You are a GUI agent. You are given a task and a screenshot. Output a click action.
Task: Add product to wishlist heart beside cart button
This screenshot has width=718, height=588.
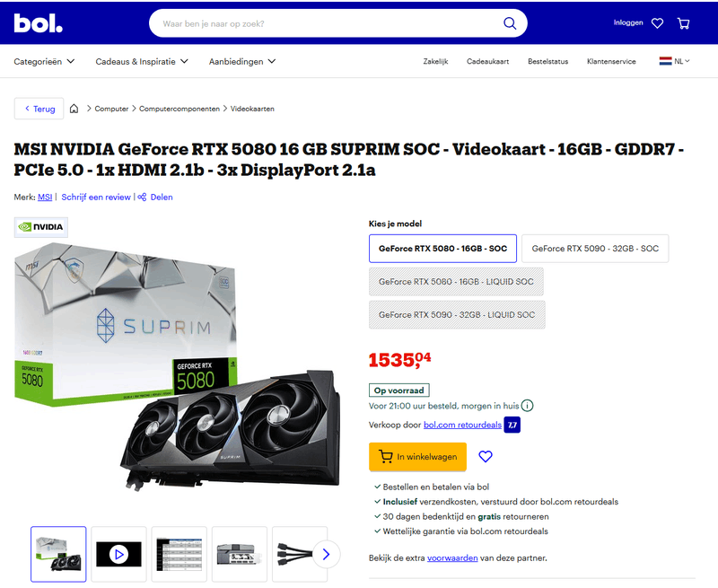point(486,457)
